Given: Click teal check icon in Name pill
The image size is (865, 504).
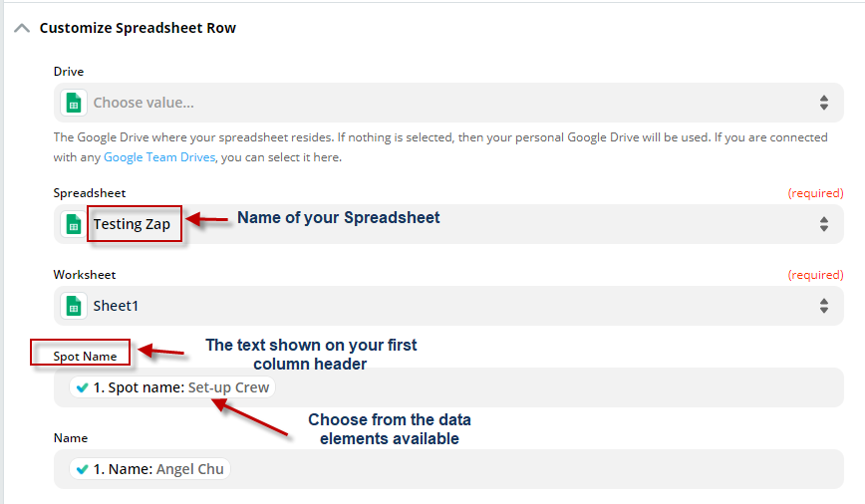Looking at the screenshot, I should [83, 469].
